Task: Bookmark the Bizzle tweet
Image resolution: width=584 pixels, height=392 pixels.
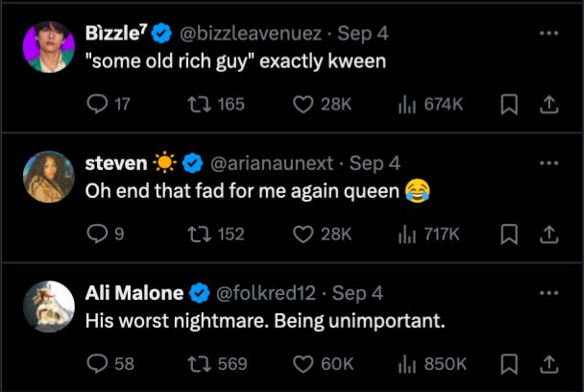Action: click(509, 104)
